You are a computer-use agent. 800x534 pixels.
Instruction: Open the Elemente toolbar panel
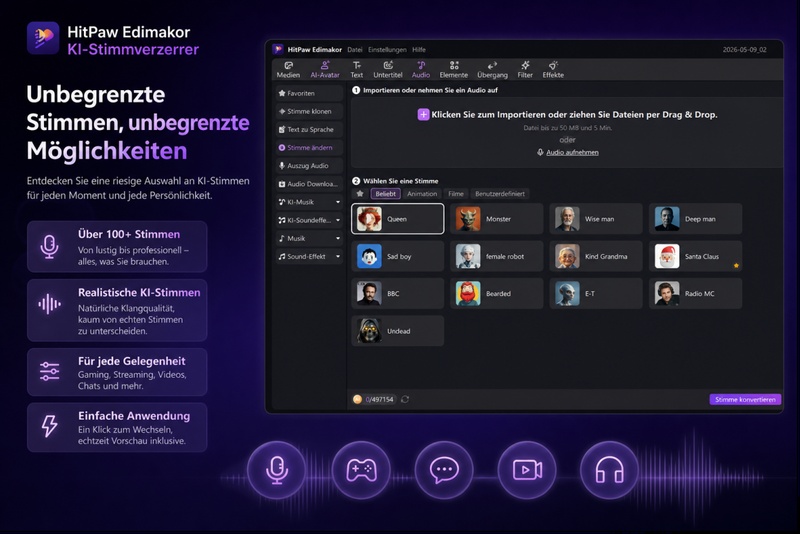click(x=454, y=69)
